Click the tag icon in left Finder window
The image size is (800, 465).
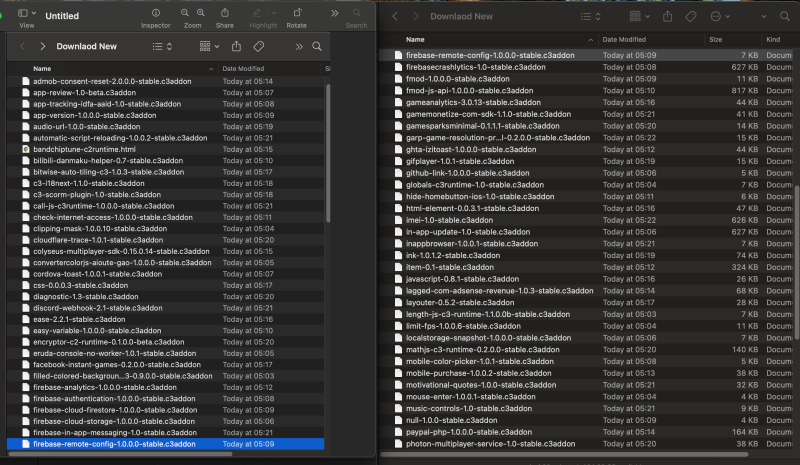[259, 46]
